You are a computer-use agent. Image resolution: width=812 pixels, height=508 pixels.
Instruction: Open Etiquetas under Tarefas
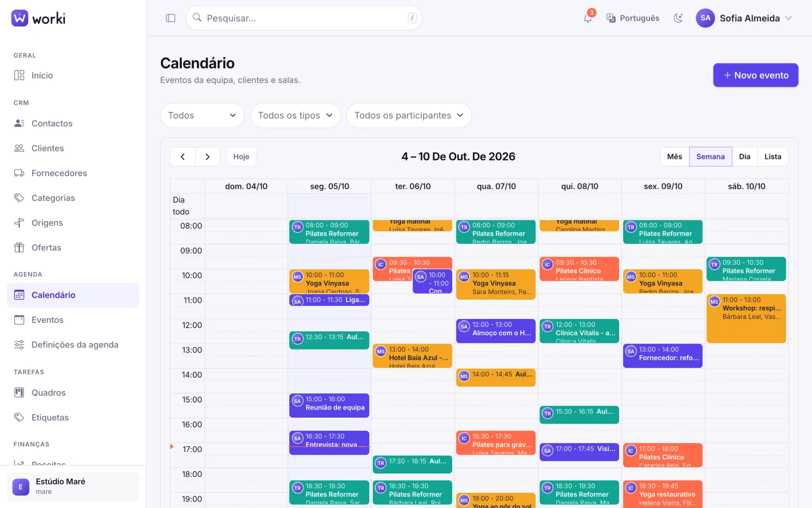coord(73,418)
